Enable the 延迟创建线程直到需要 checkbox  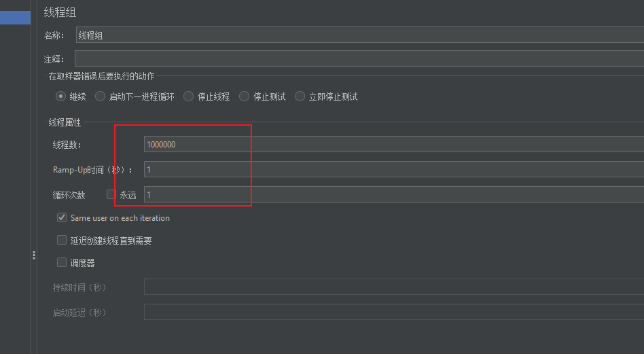coord(62,241)
